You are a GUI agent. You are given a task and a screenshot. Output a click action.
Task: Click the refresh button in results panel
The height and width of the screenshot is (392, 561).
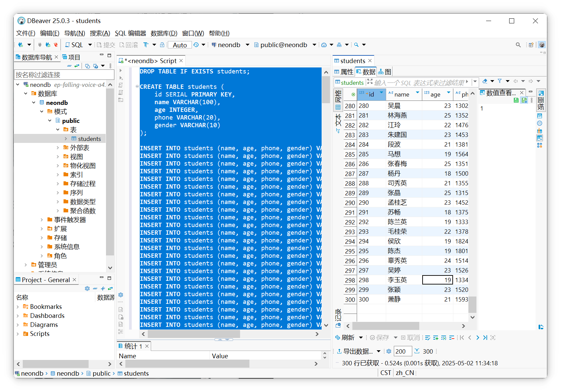[x=345, y=338]
